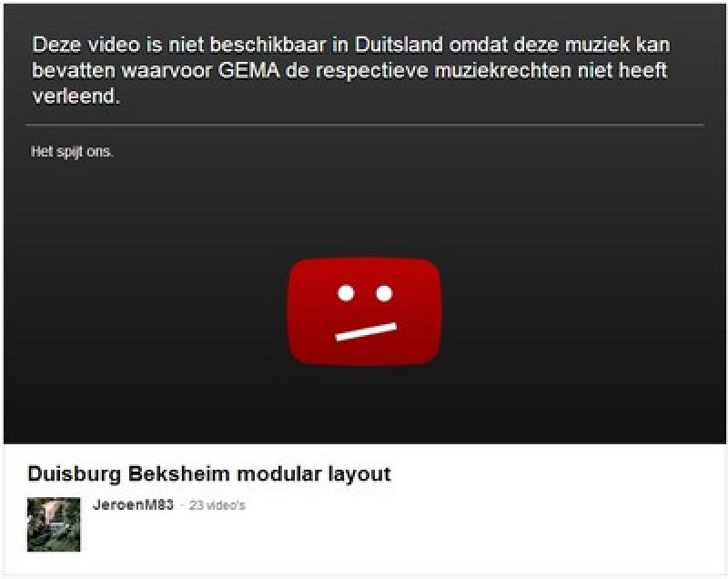The height and width of the screenshot is (579, 728).
Task: Show the channel's 23 video's list
Action: (x=217, y=505)
